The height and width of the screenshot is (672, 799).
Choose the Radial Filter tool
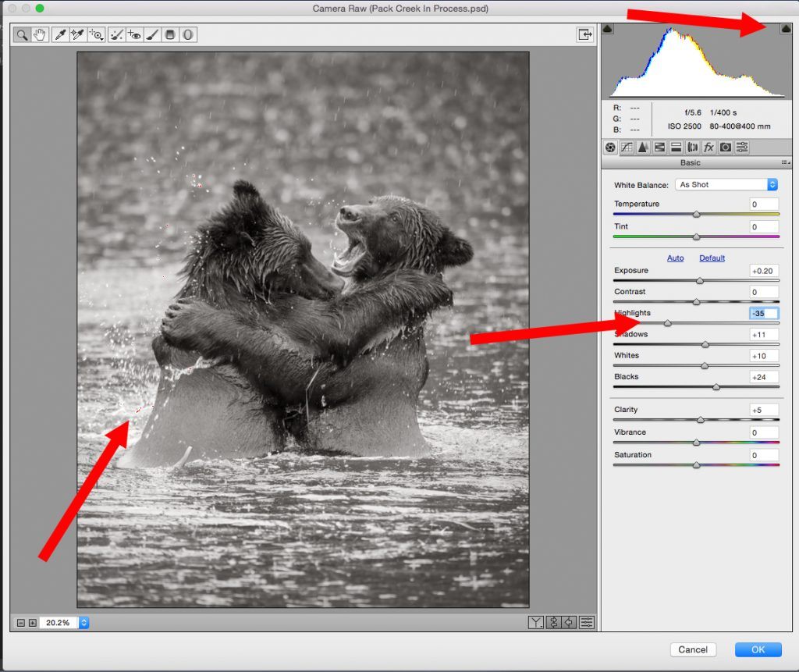coord(188,34)
